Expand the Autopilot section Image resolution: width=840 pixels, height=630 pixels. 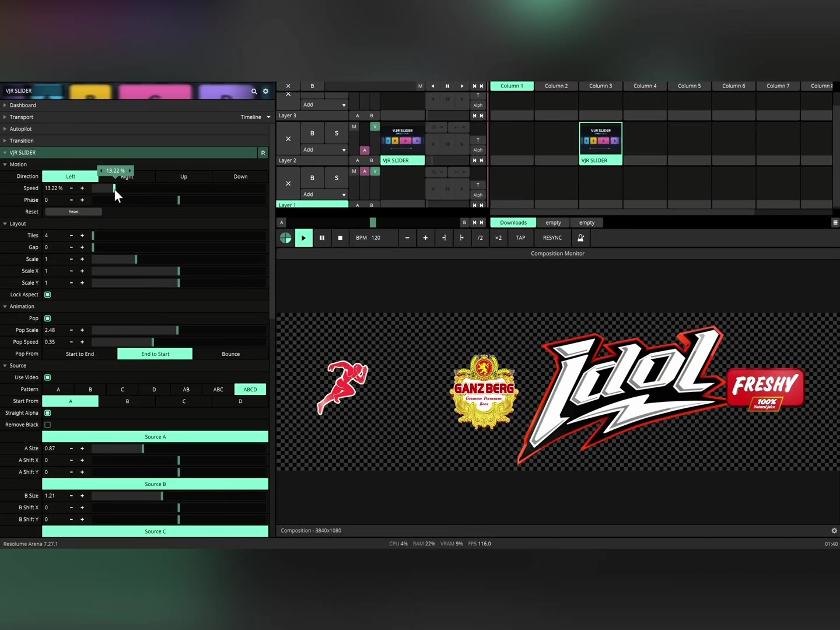tap(5, 129)
